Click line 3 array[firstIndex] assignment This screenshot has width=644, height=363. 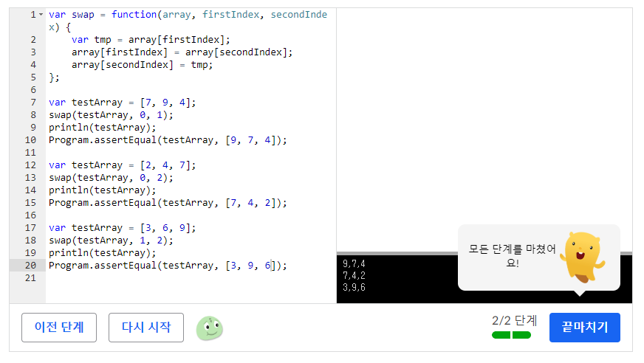coord(182,52)
